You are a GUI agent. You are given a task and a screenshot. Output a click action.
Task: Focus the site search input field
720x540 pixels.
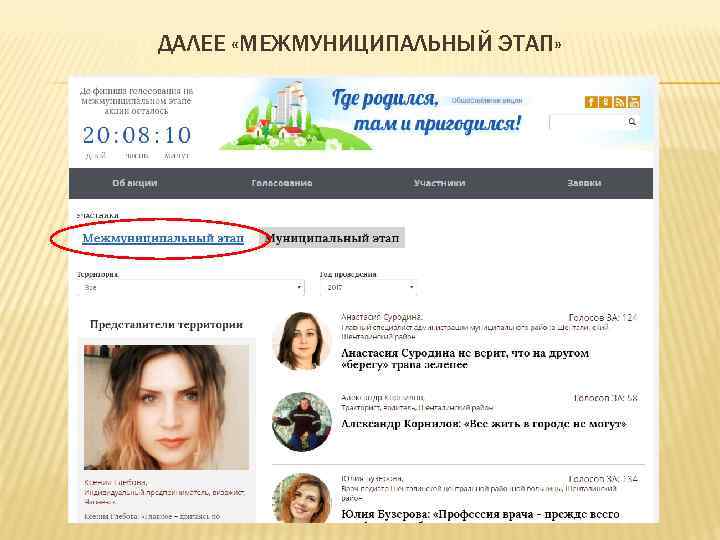587,122
